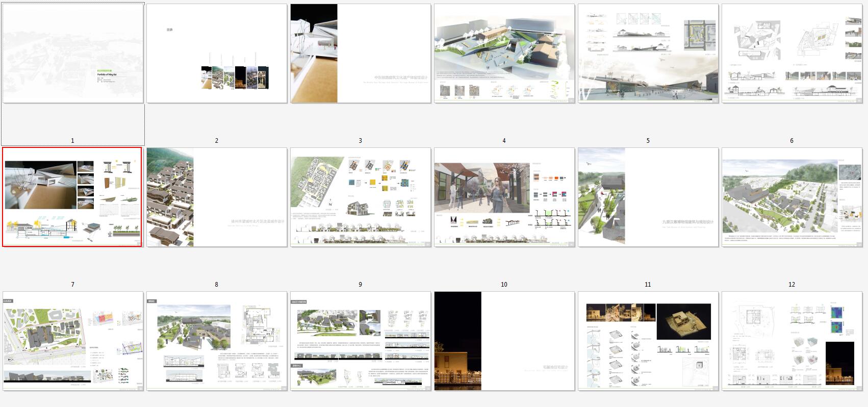Select slide 11, the 九里汉墓博物馆 title page
This screenshot has height=407, width=868.
click(x=648, y=197)
